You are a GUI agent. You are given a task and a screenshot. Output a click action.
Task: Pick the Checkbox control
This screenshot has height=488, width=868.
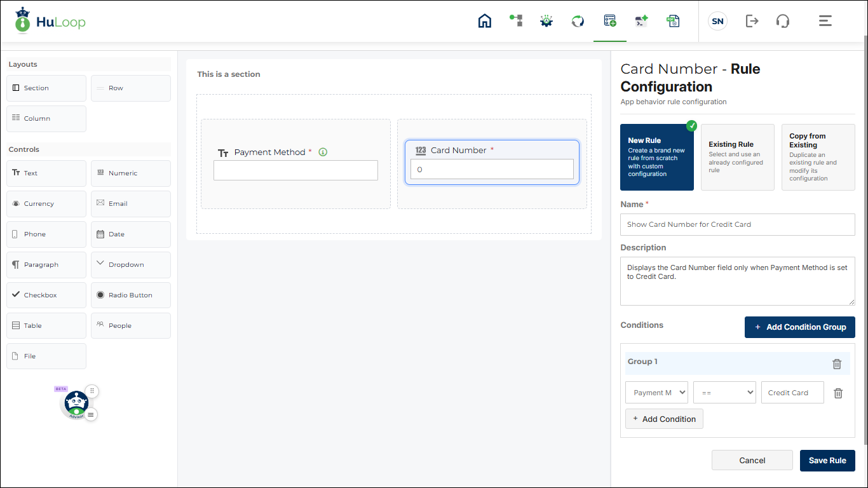tap(46, 295)
